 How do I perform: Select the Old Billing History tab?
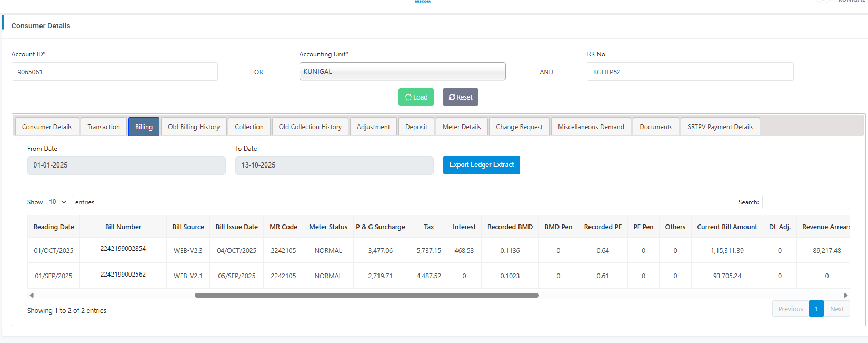pos(194,127)
